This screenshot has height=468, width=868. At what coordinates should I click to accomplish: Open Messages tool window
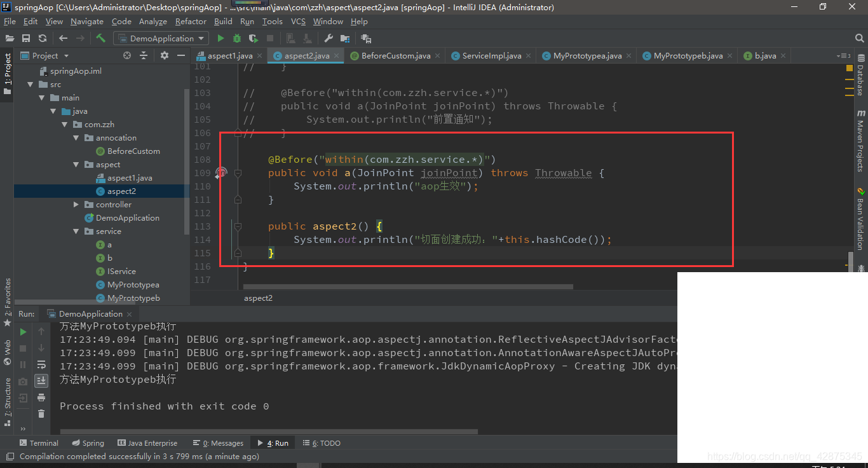[x=218, y=443]
